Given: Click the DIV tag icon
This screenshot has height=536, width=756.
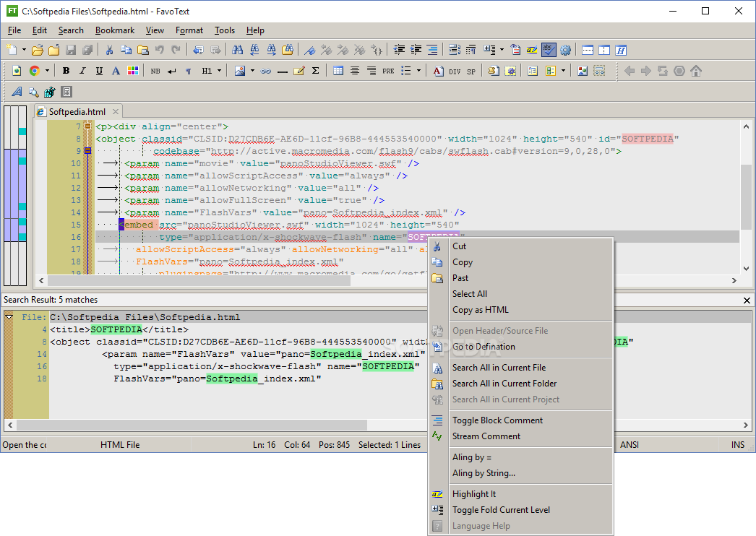Looking at the screenshot, I should 455,72.
